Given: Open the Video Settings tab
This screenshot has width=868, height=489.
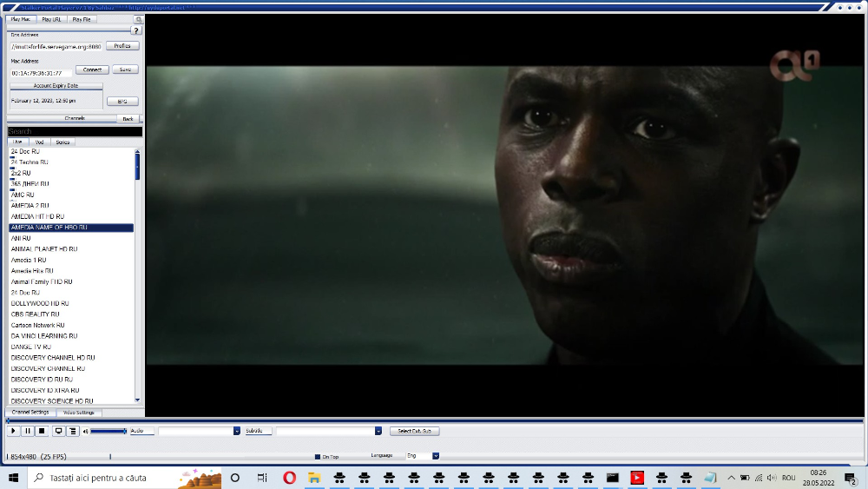Looking at the screenshot, I should [79, 413].
